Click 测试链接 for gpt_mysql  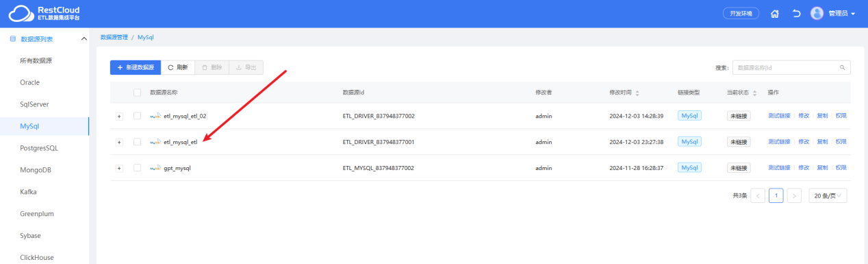coord(779,168)
